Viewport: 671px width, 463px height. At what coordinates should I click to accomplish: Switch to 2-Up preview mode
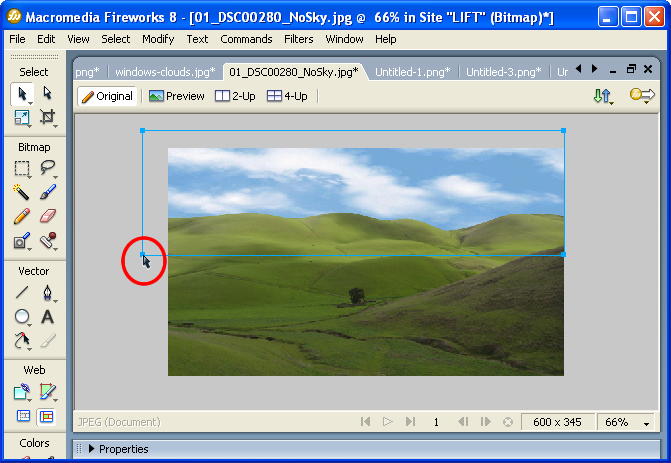tap(236, 96)
